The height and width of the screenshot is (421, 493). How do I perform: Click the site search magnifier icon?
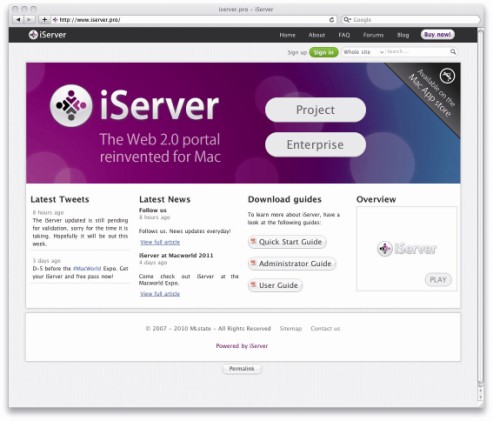tap(453, 52)
